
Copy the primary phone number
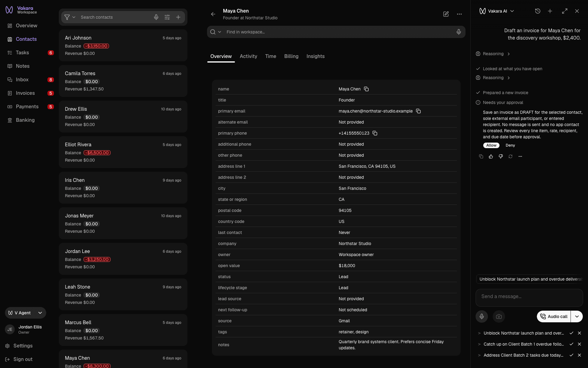click(x=375, y=133)
